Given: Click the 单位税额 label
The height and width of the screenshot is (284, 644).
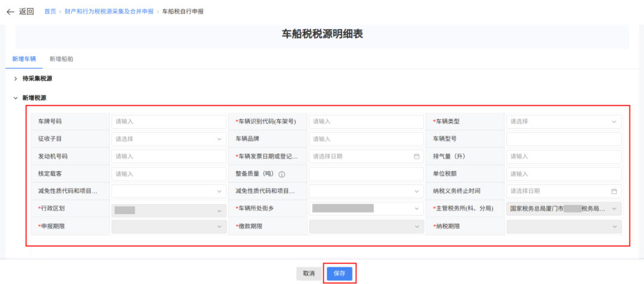Looking at the screenshot, I should click(445, 174).
